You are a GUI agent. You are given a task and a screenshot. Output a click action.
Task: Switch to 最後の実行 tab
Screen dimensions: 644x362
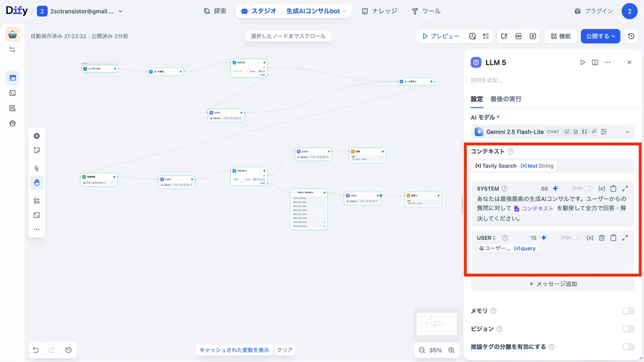pos(506,99)
